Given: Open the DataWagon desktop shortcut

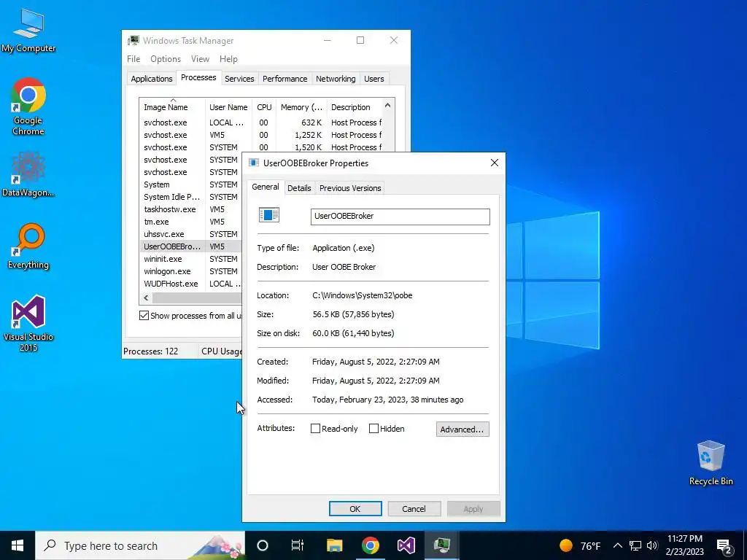Looking at the screenshot, I should tap(28, 174).
